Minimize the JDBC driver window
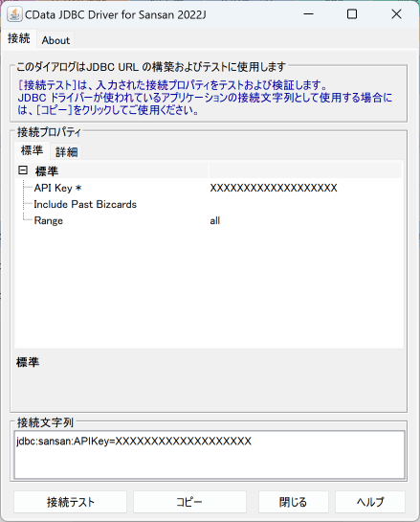 (309, 14)
